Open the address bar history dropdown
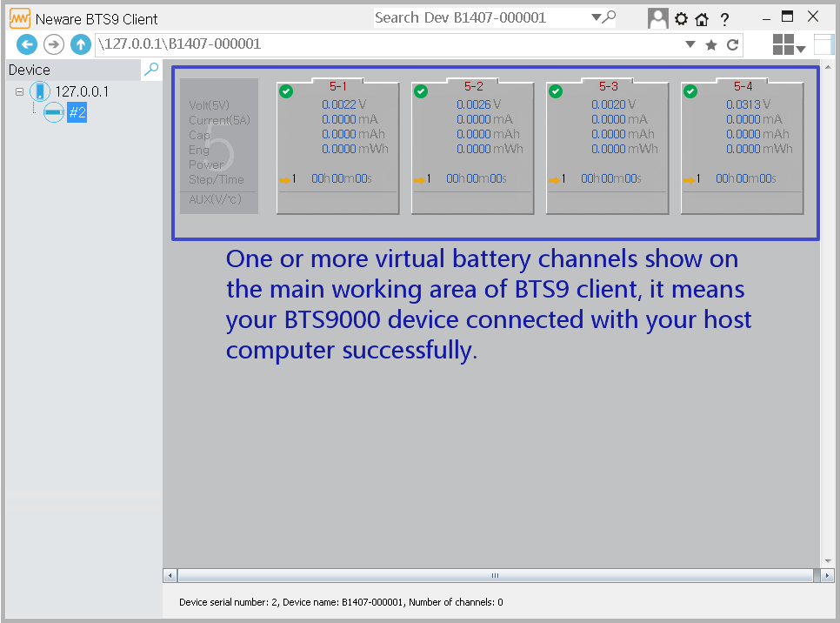This screenshot has height=623, width=840. (x=690, y=44)
